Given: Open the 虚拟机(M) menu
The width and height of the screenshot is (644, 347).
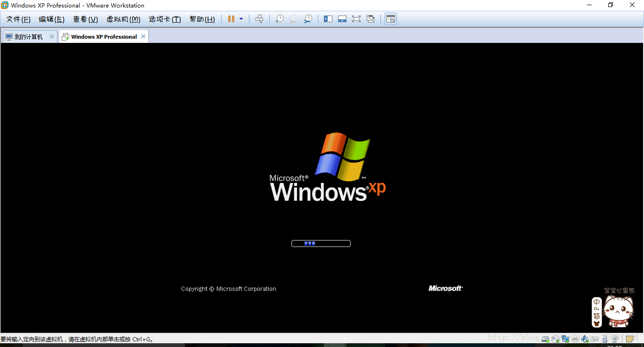Looking at the screenshot, I should pyautogui.click(x=124, y=19).
